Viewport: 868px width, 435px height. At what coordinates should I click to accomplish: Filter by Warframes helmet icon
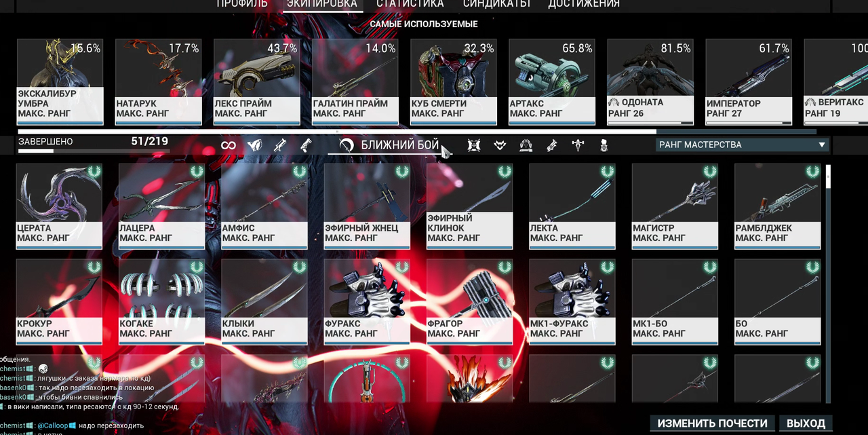(x=254, y=145)
